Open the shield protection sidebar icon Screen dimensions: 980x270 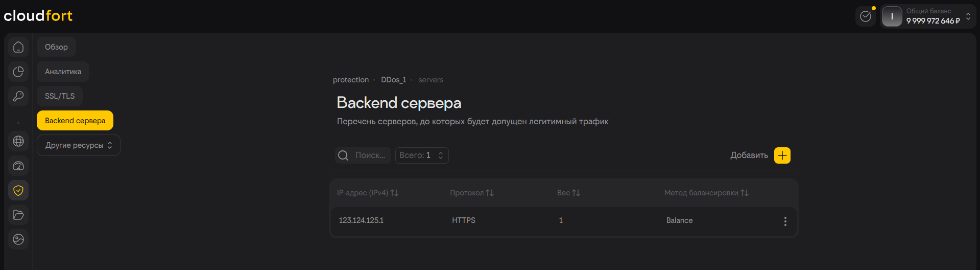(18, 190)
